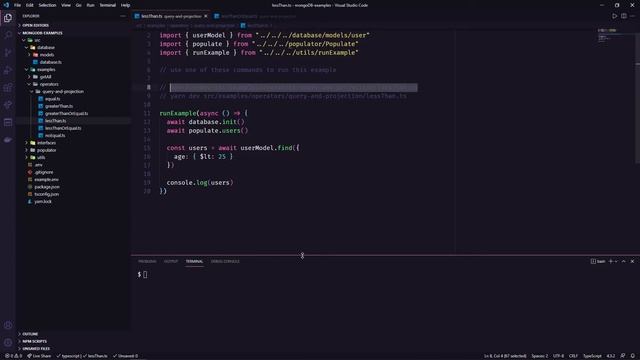Select the Terminal panel tab
The height and width of the screenshot is (360, 640).
point(194,261)
